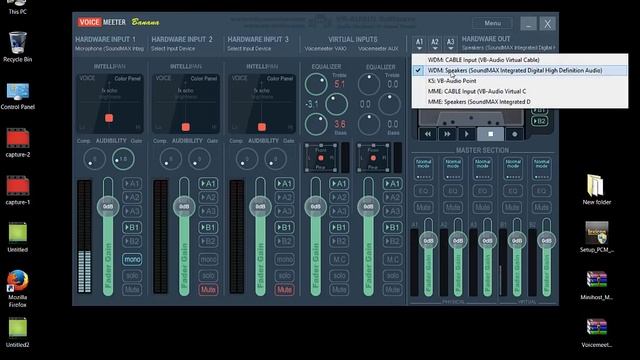Image resolution: width=640 pixels, height=360 pixels.
Task: Open Hardware Input 1 device selector
Action: click(109, 48)
